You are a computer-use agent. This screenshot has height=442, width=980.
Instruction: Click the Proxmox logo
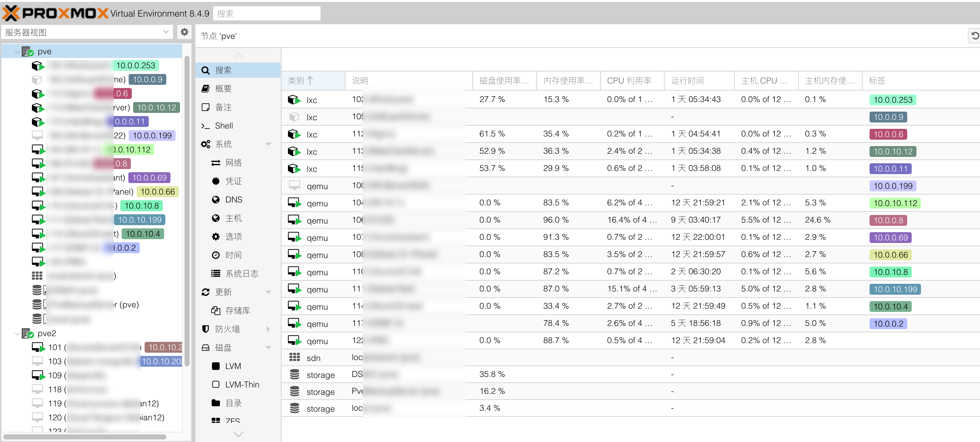(x=55, y=13)
